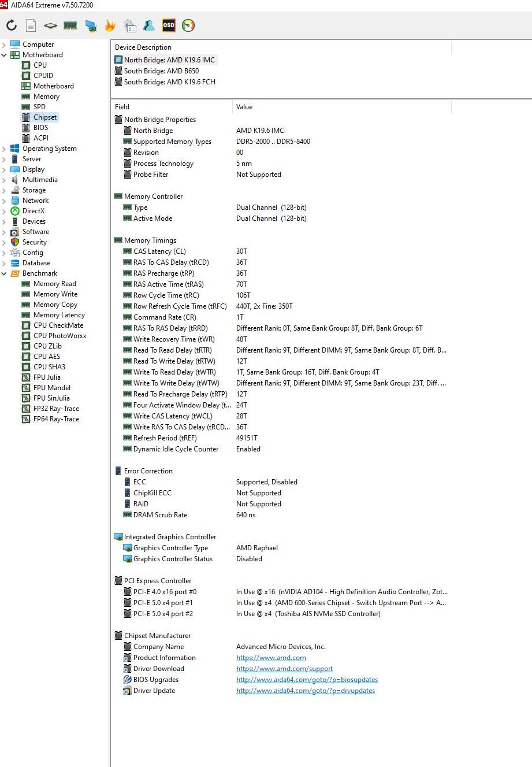Expand the Storage tree node

pyautogui.click(x=4, y=190)
